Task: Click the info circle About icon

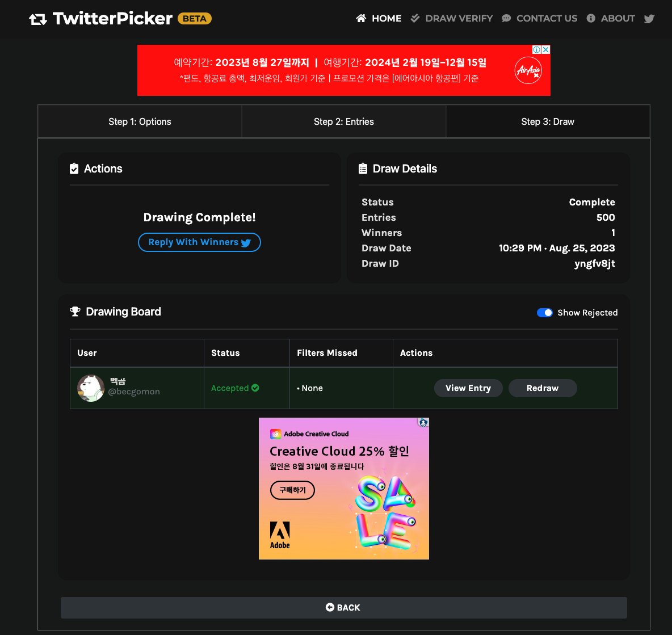Action: [x=591, y=18]
